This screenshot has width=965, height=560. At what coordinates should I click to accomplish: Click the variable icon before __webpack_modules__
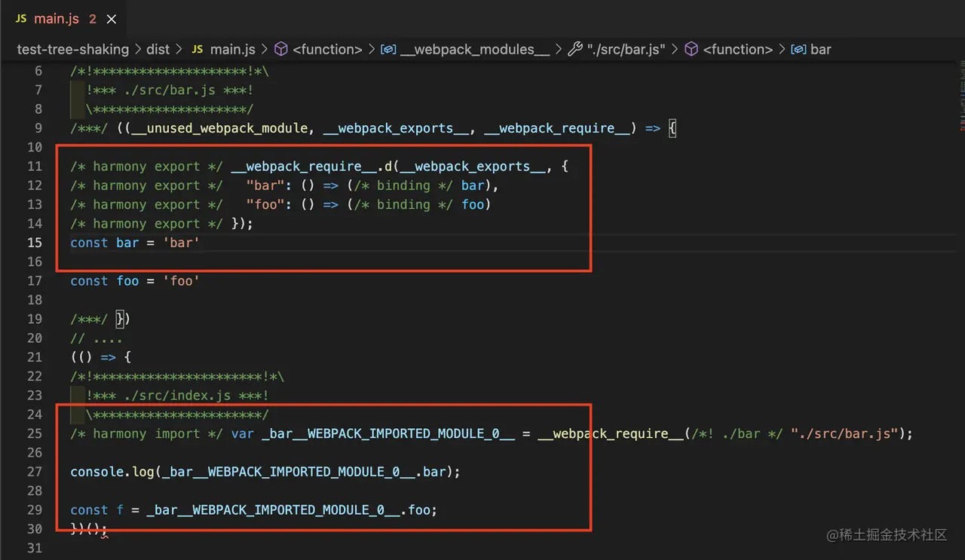(x=388, y=49)
